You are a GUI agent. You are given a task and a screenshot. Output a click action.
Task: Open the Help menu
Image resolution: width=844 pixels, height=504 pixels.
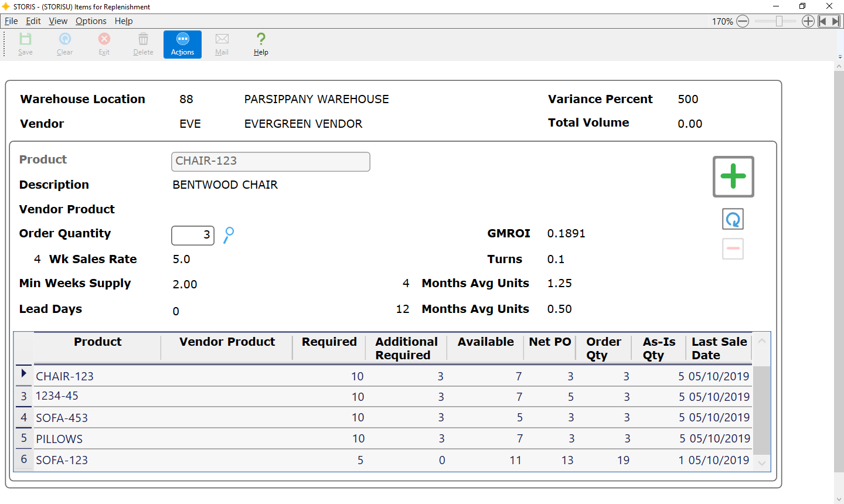click(124, 21)
